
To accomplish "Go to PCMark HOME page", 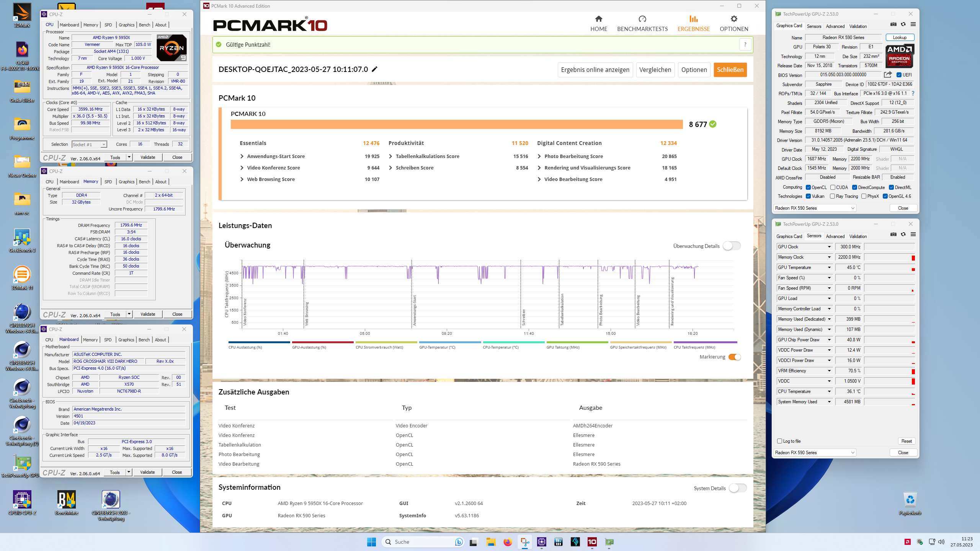I will coord(599,23).
